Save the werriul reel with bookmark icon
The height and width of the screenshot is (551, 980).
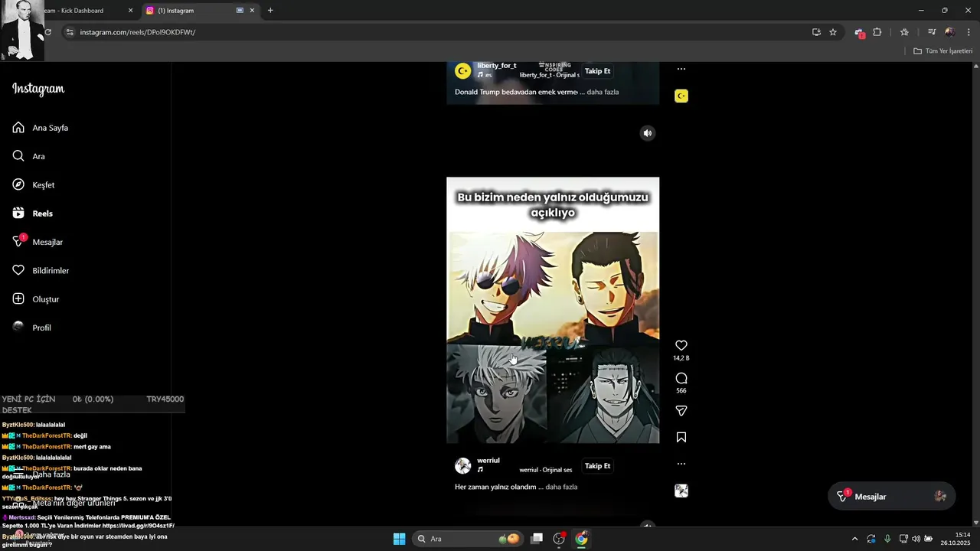pyautogui.click(x=681, y=438)
